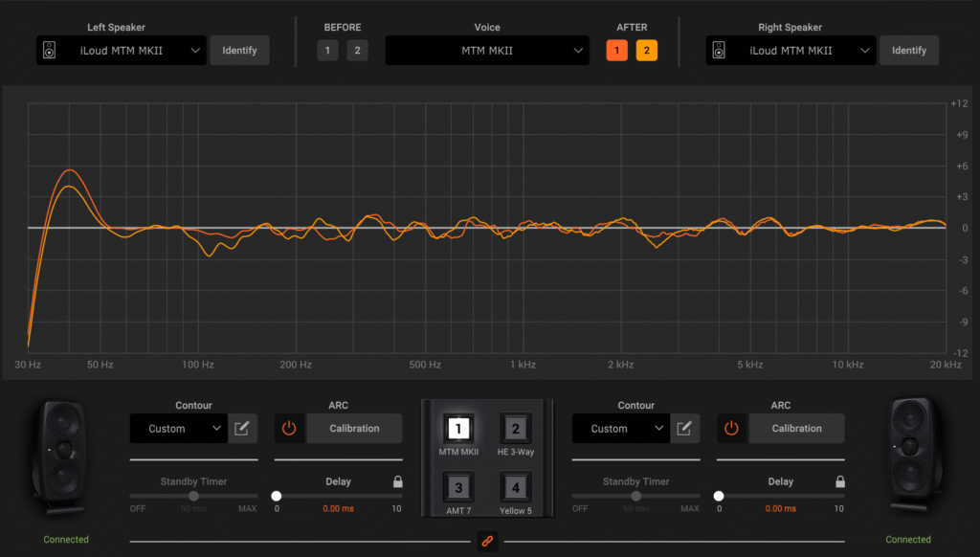
Task: Click left Connected status text
Action: [x=66, y=540]
